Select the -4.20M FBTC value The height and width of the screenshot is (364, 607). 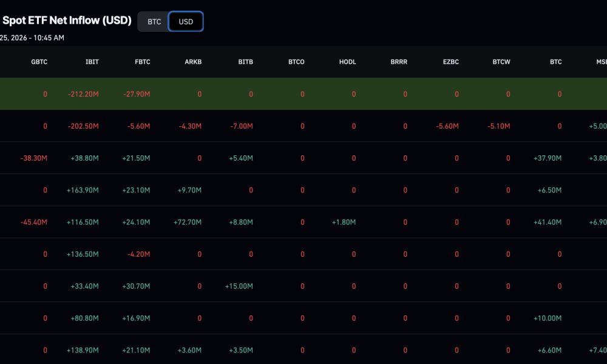pos(138,255)
